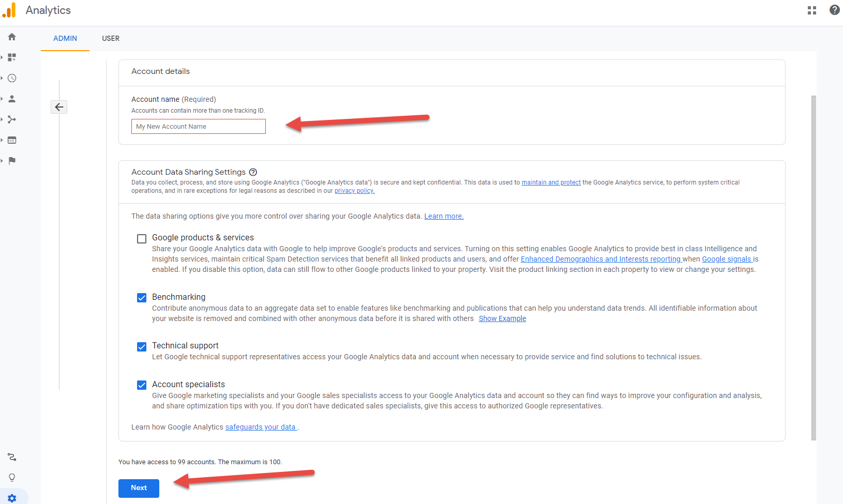Image resolution: width=843 pixels, height=504 pixels.
Task: Open the Behavior card icon
Action: [x=12, y=140]
